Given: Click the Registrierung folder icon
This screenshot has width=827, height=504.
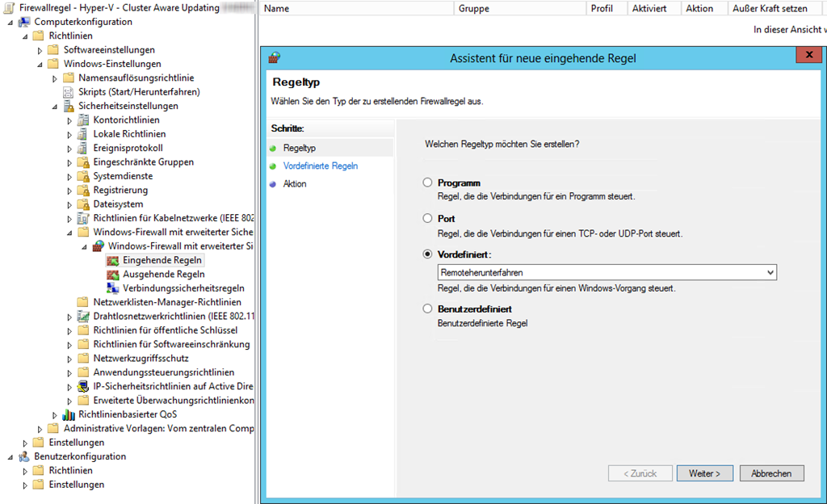Looking at the screenshot, I should [x=83, y=191].
